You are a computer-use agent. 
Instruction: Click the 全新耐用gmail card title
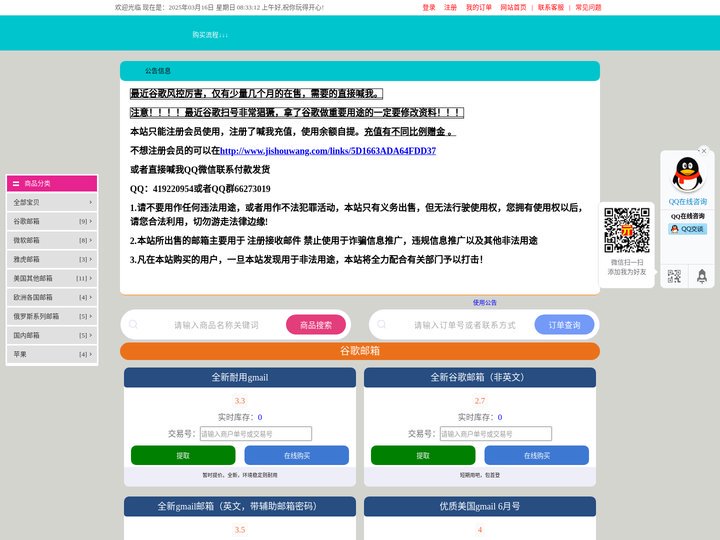[240, 377]
